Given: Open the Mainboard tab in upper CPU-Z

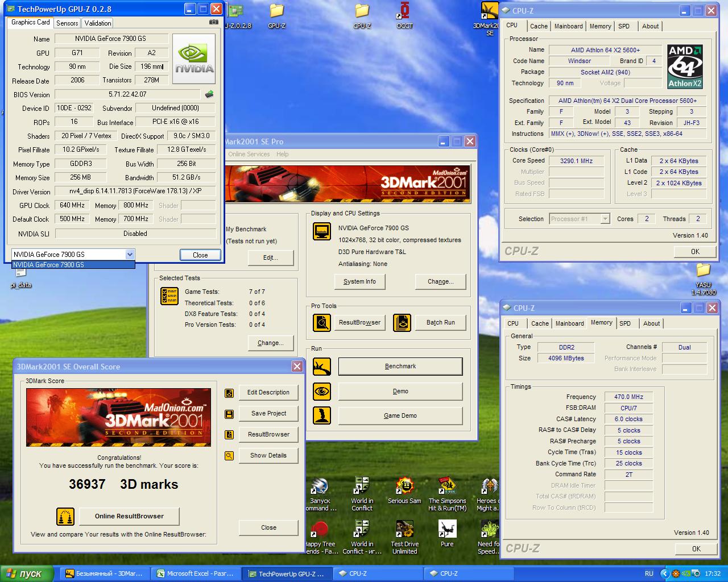Looking at the screenshot, I should point(569,26).
